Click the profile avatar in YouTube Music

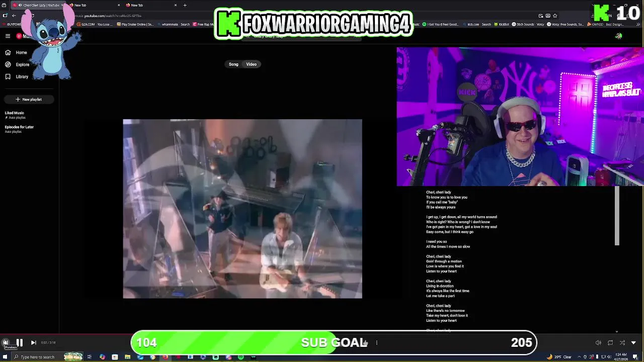click(x=618, y=36)
